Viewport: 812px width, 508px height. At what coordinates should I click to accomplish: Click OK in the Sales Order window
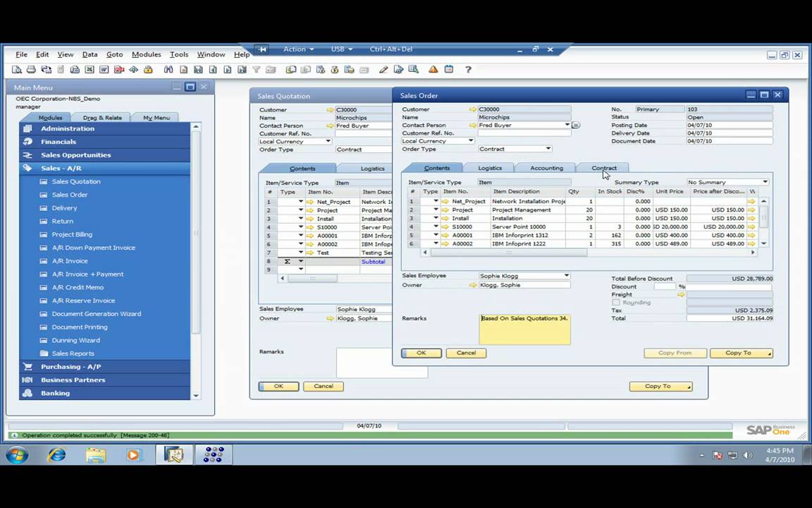[421, 353]
